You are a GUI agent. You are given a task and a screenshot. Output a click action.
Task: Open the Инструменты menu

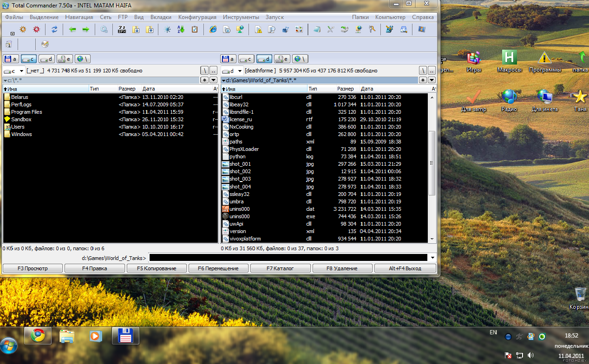[x=241, y=17]
